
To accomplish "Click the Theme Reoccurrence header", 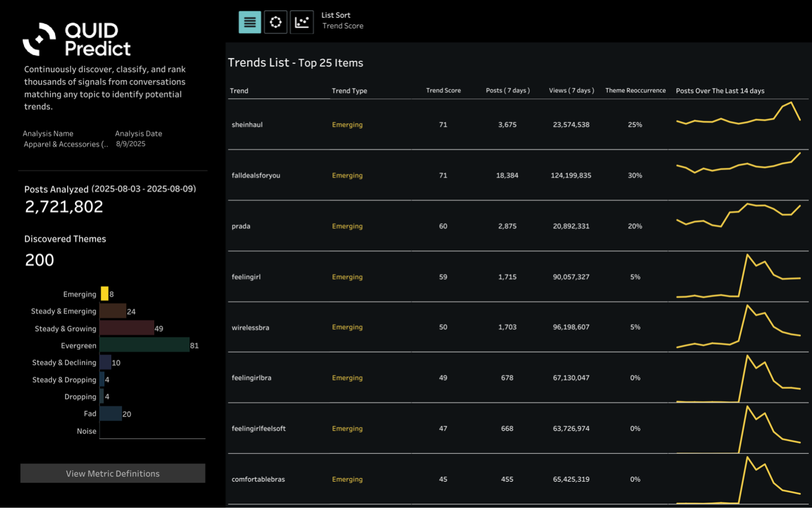I will (x=635, y=90).
